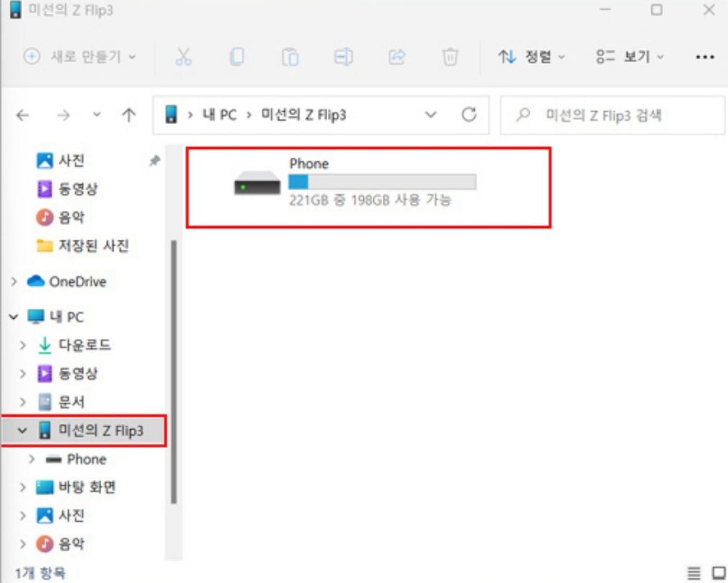728x583 pixels.
Task: Select pinned 동영상 in Quick access
Action: pos(67,189)
